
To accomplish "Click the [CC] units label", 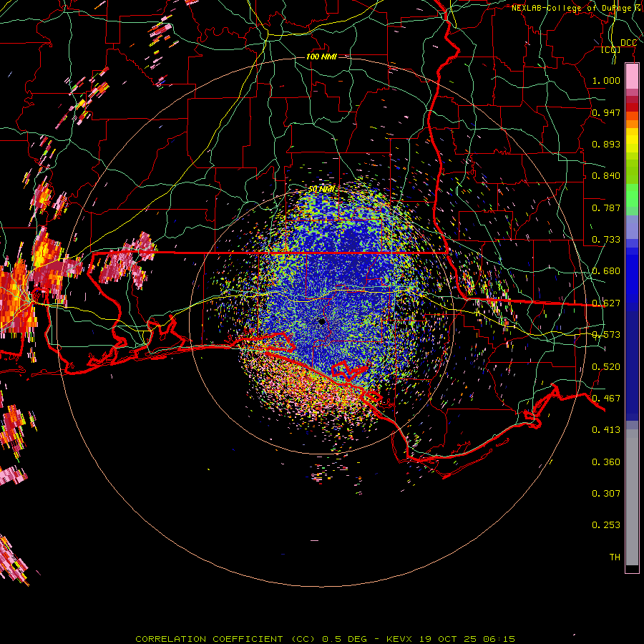I will click(x=611, y=50).
